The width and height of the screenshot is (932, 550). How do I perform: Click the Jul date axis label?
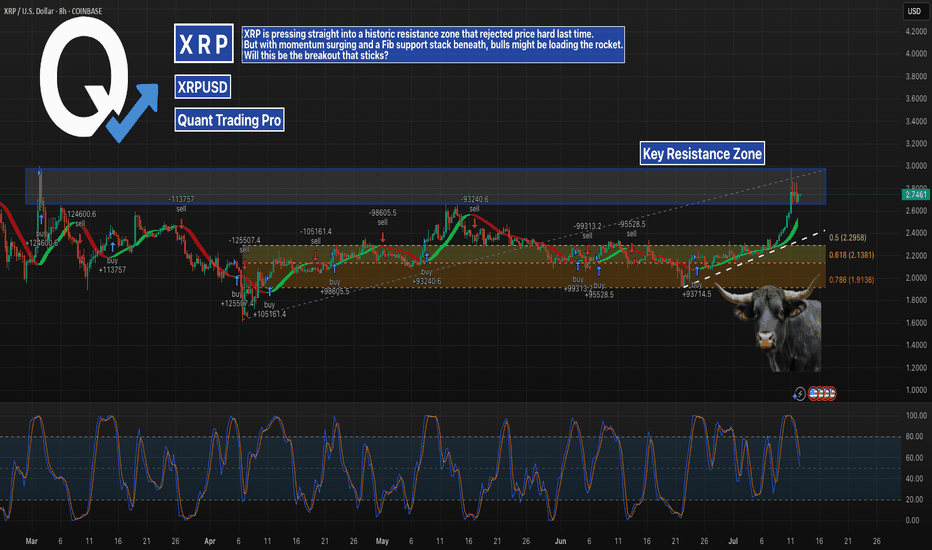tap(733, 541)
